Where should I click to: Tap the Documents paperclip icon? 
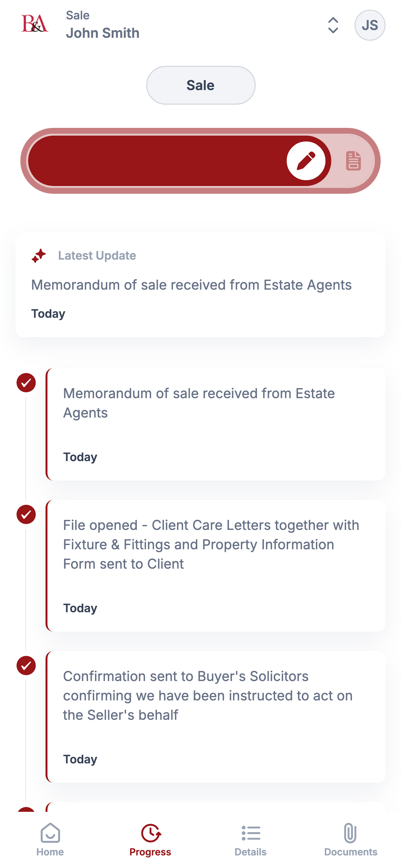[350, 833]
